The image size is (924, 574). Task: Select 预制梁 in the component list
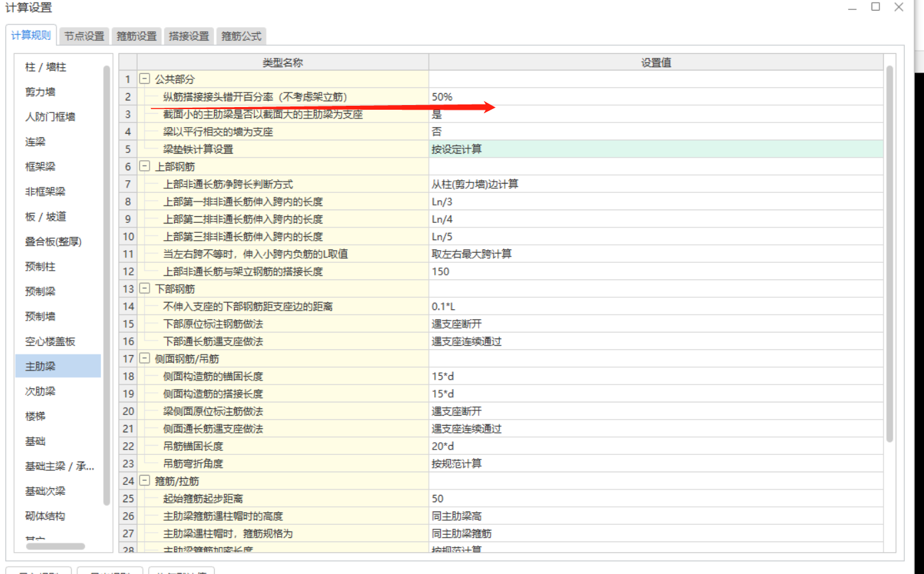[x=58, y=291]
